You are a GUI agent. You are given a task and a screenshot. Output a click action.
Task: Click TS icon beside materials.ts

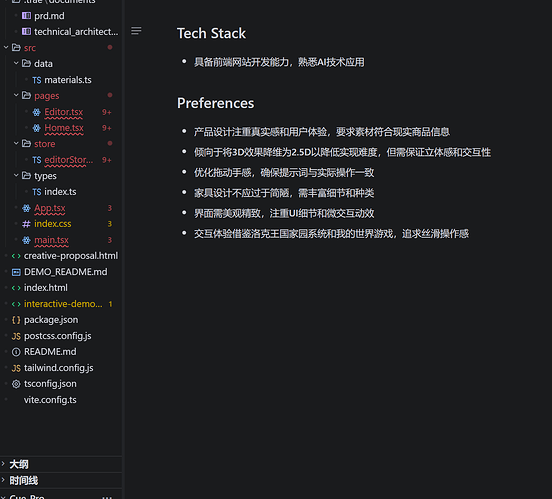click(x=37, y=80)
